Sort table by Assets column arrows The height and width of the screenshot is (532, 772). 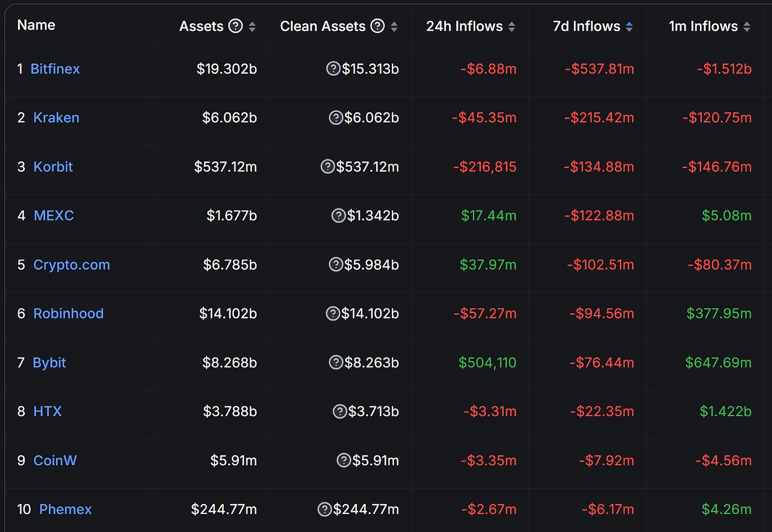(x=252, y=26)
